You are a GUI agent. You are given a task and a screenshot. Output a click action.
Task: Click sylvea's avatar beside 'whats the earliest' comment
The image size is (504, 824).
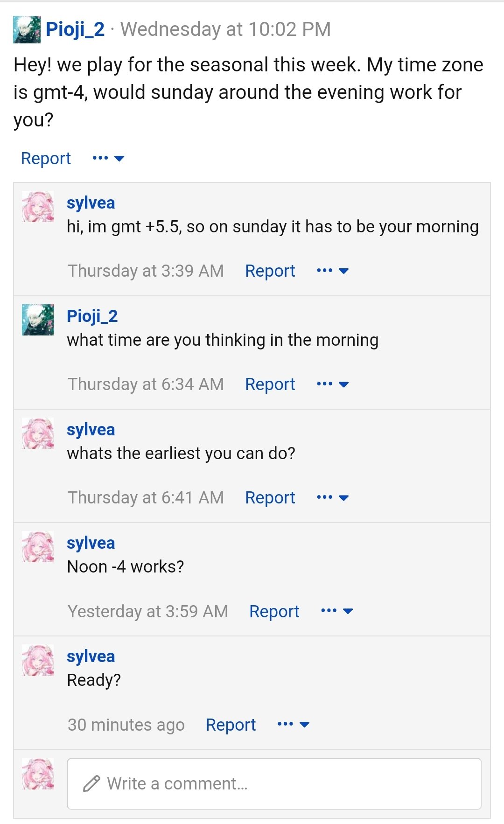coord(38,433)
